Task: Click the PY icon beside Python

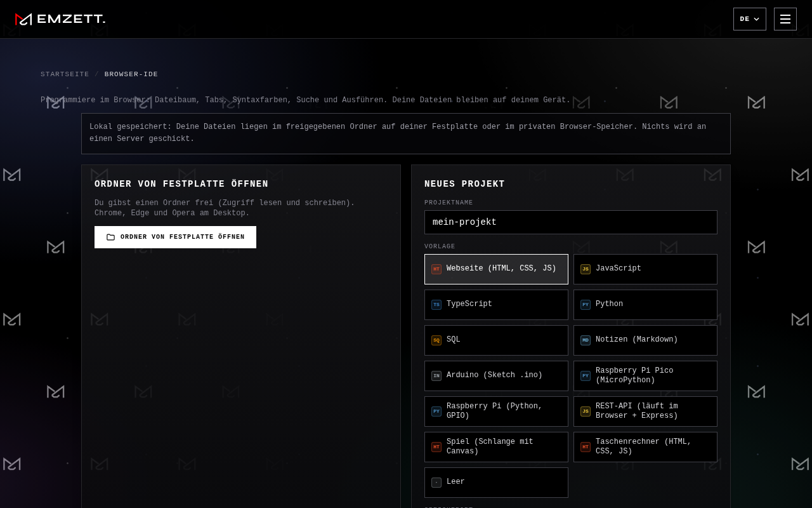Action: pyautogui.click(x=586, y=305)
